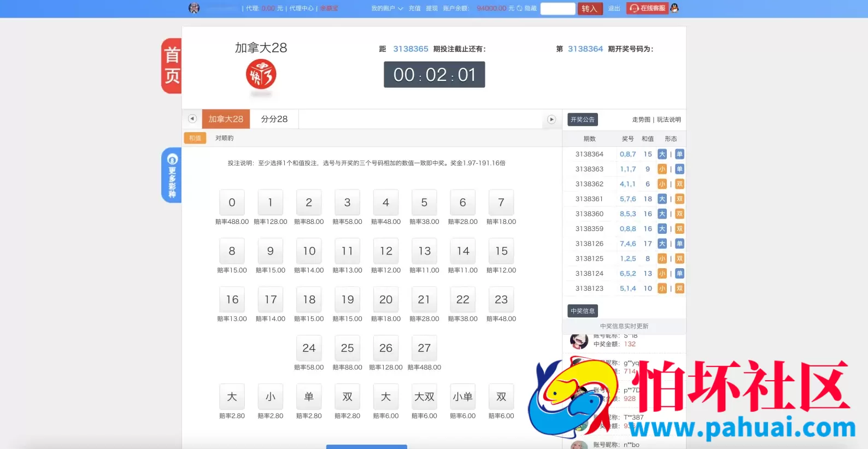Image resolution: width=868 pixels, height=449 pixels.
Task: Expand the 我的账户 dropdown
Action: [x=387, y=8]
